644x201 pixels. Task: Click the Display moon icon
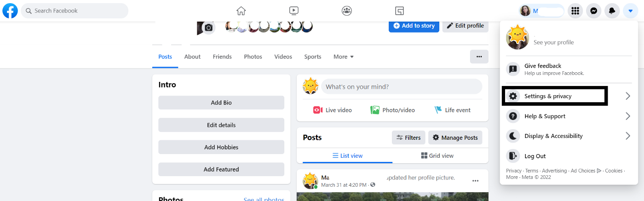click(513, 136)
